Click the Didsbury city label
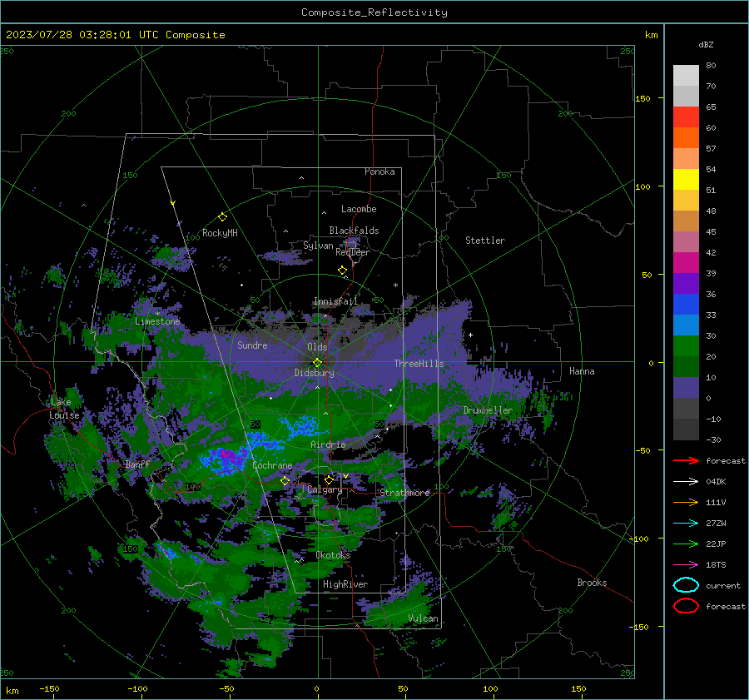This screenshot has height=700, width=749. point(314,373)
